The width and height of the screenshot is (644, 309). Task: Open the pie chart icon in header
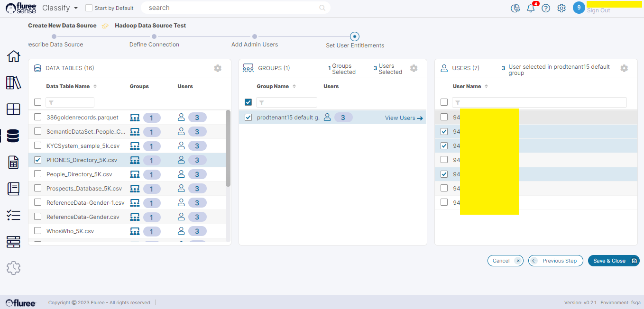point(515,8)
